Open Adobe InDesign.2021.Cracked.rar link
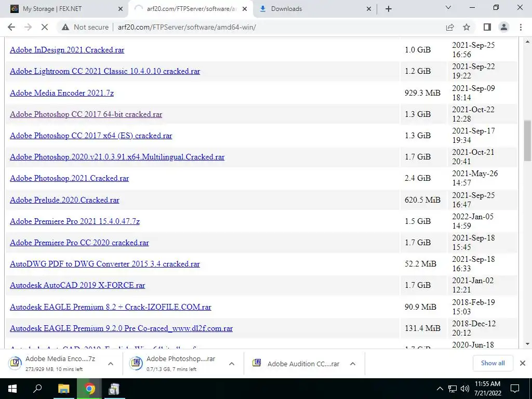532x399 pixels. tap(67, 50)
